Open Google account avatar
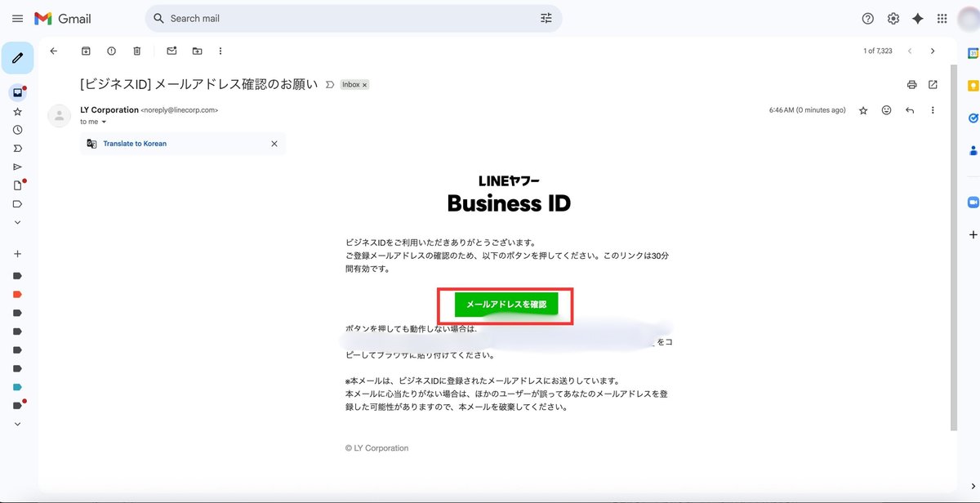 coord(968,18)
